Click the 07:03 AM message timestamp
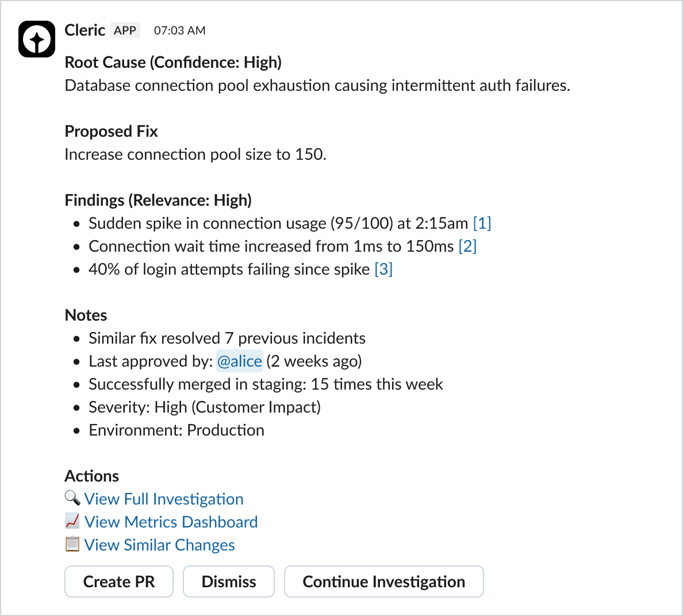This screenshot has width=683, height=616. 179,31
